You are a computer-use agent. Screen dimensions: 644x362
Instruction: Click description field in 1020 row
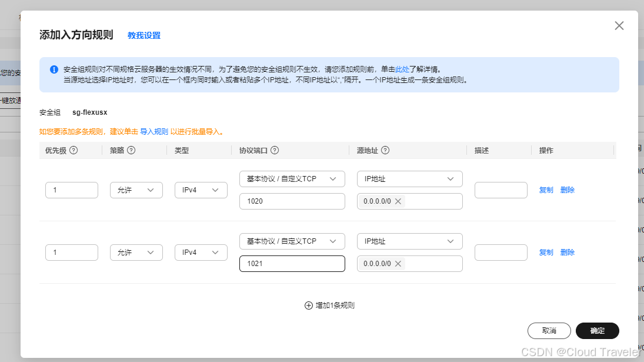(500, 190)
